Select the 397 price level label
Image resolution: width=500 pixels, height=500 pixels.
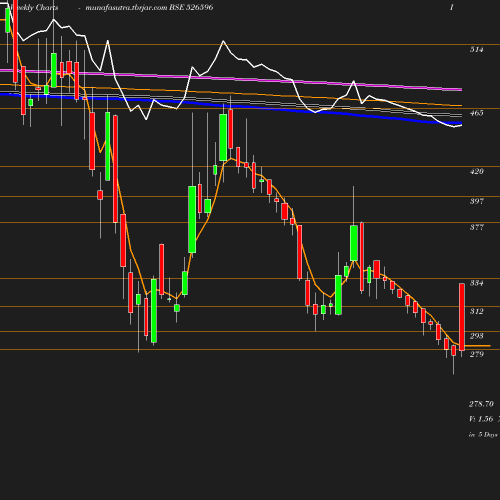[476, 201]
